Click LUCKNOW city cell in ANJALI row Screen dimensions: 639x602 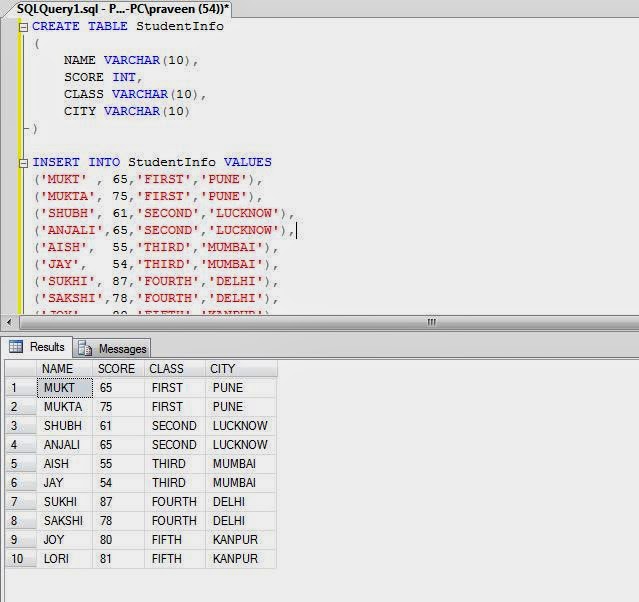(241, 445)
